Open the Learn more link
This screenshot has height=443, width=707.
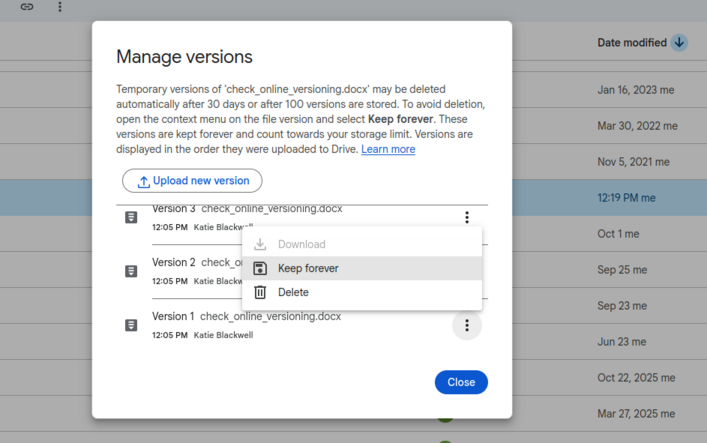[388, 149]
